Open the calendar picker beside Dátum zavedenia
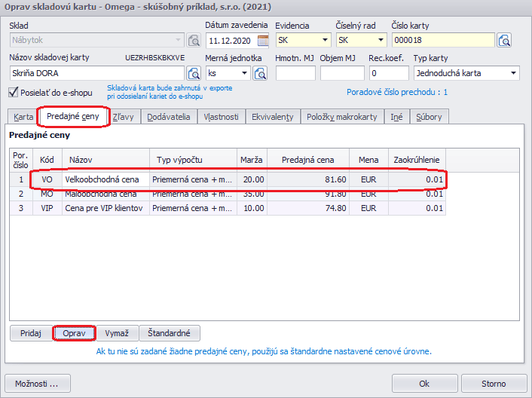This screenshot has width=532, height=398. click(x=263, y=40)
